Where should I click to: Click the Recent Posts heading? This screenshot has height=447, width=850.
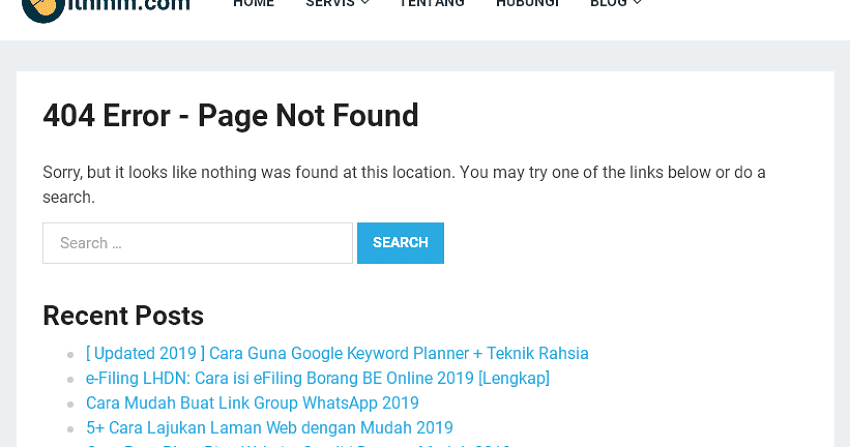pyautogui.click(x=123, y=316)
